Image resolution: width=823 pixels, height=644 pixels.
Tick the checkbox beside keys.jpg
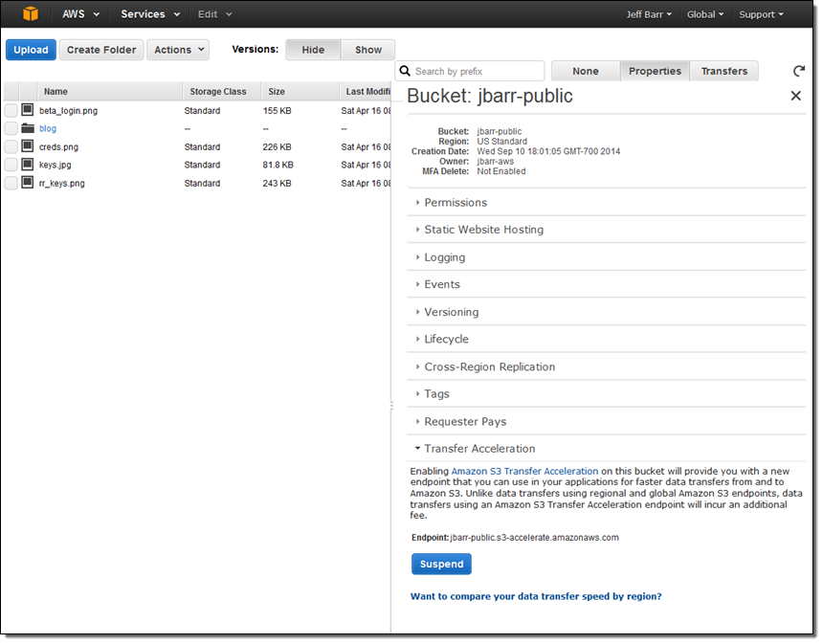click(x=11, y=165)
